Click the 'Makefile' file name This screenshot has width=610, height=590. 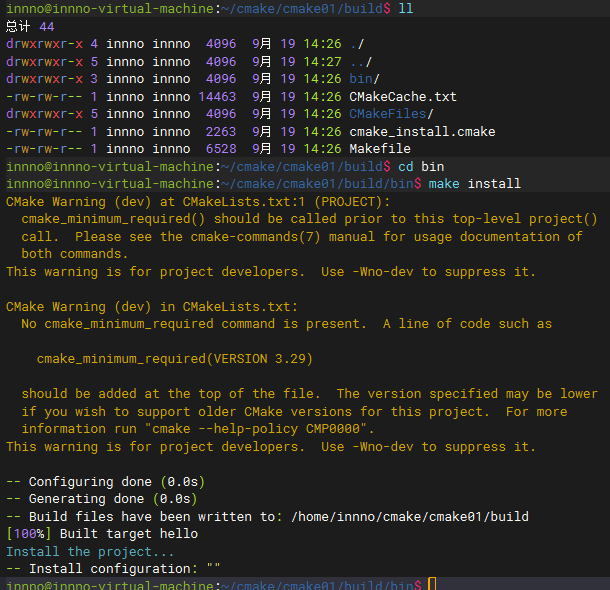[380, 149]
